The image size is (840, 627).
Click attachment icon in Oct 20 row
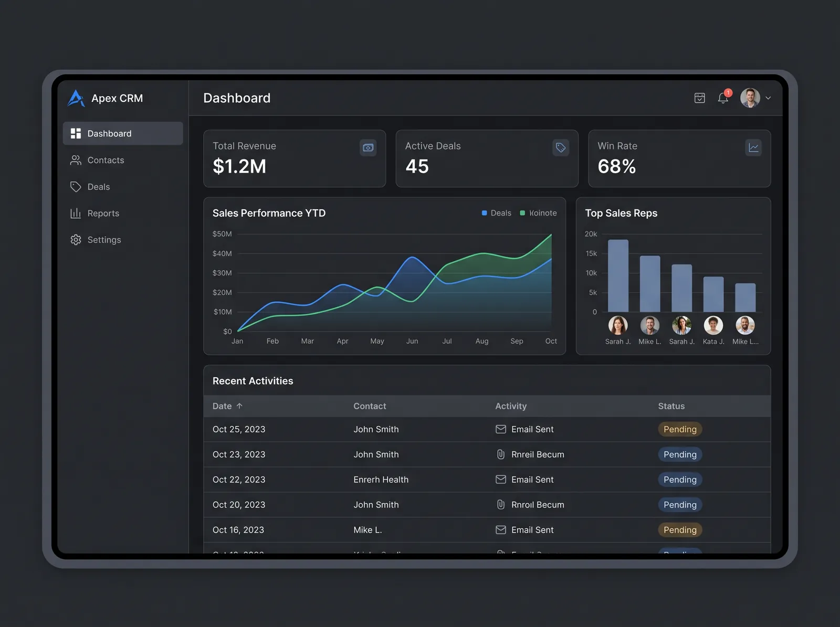501,505
